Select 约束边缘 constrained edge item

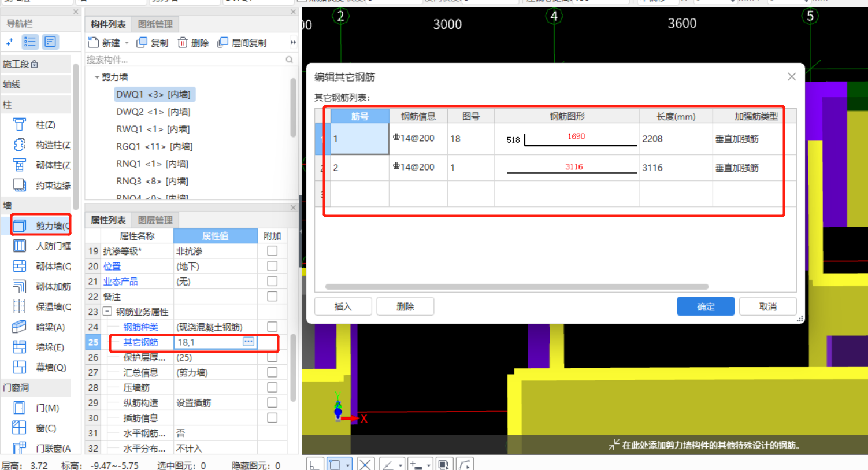coord(40,186)
